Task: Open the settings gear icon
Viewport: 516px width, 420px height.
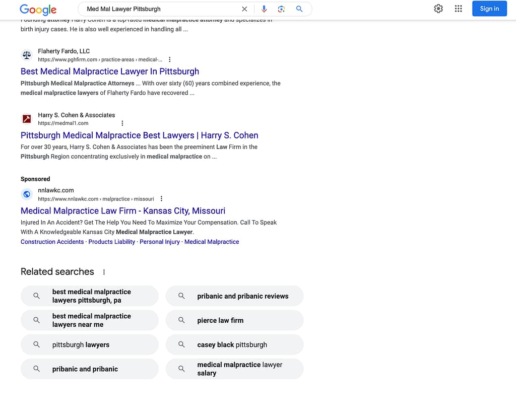Action: pyautogui.click(x=438, y=9)
